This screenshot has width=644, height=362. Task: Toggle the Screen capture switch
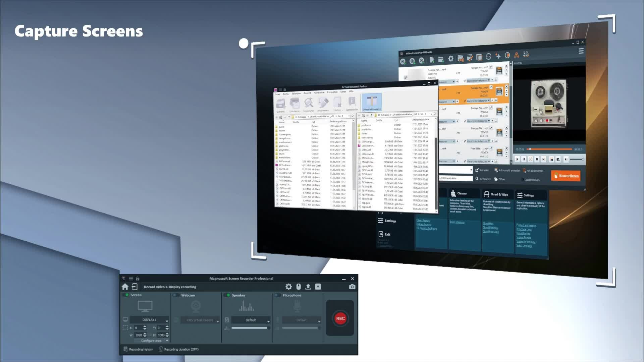pyautogui.click(x=126, y=295)
